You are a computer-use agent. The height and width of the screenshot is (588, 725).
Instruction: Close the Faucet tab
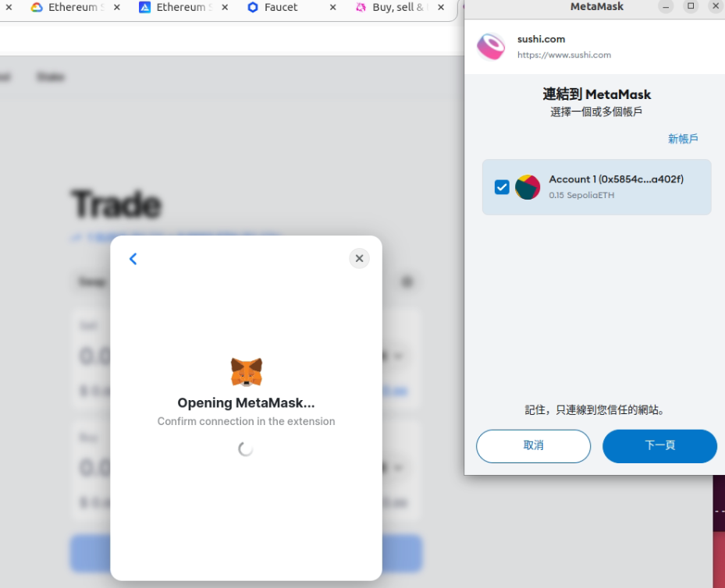pos(333,7)
